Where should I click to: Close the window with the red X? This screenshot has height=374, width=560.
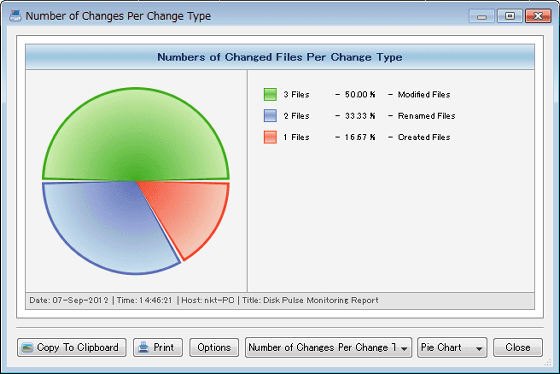coord(538,16)
